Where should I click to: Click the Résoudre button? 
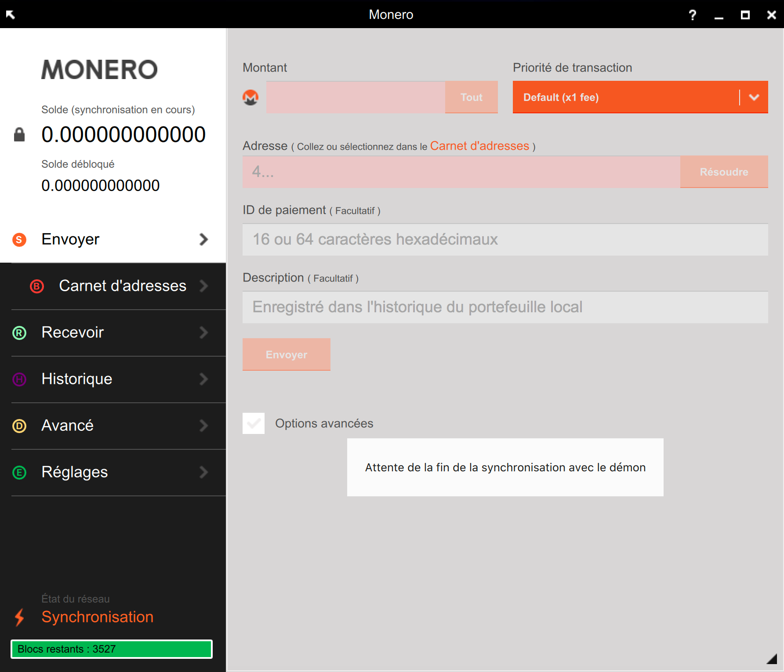[724, 172]
